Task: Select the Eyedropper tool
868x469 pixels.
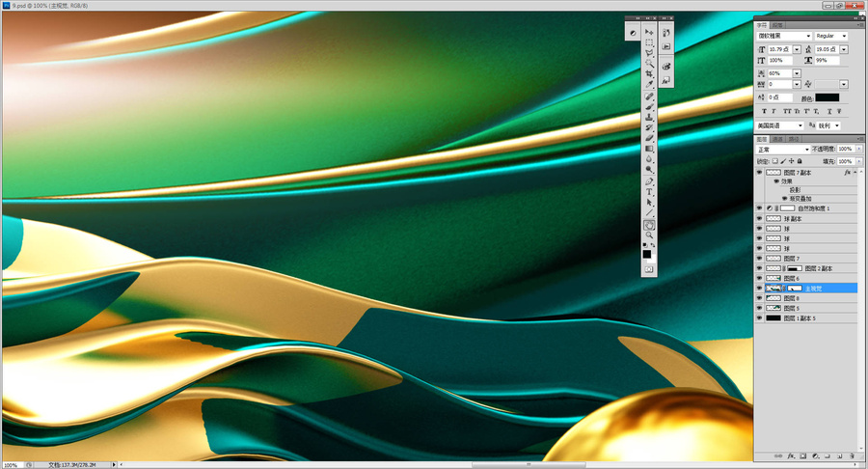Action: click(x=649, y=85)
